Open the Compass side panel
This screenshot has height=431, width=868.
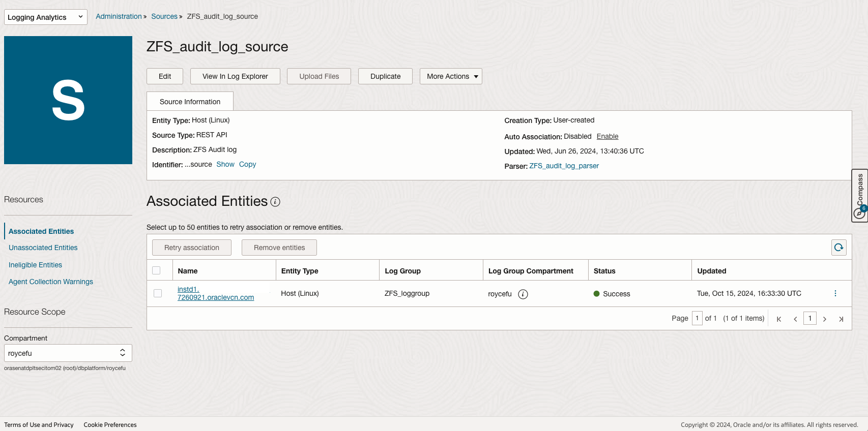pyautogui.click(x=860, y=196)
